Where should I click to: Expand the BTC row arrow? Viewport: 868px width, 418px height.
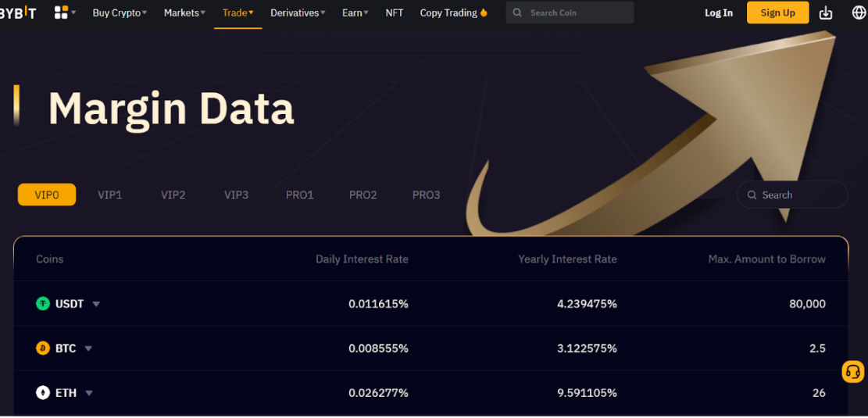coord(88,348)
